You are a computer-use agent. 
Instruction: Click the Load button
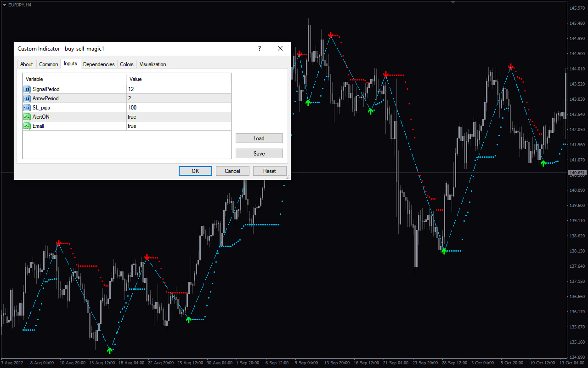(259, 138)
